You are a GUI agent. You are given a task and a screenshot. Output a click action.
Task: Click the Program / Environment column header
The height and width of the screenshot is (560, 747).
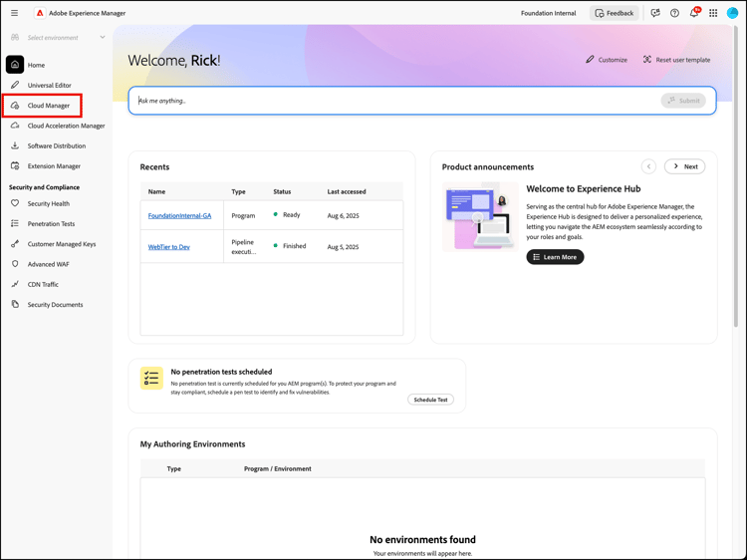278,468
